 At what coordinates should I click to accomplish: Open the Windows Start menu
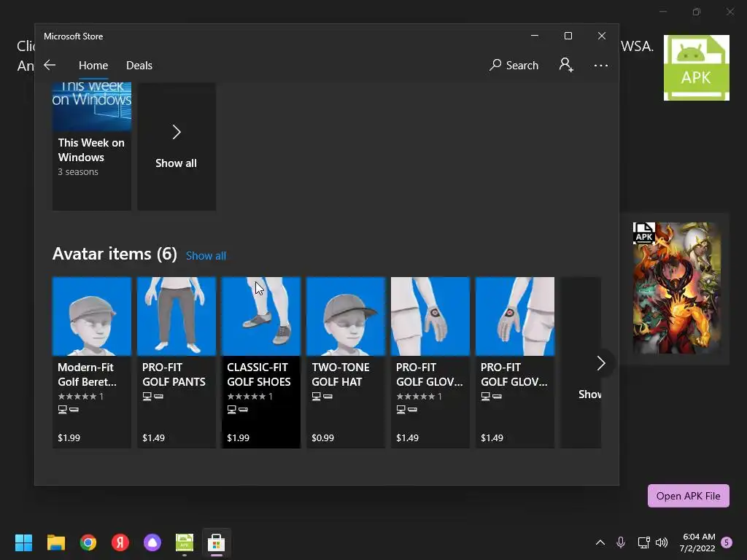23,542
